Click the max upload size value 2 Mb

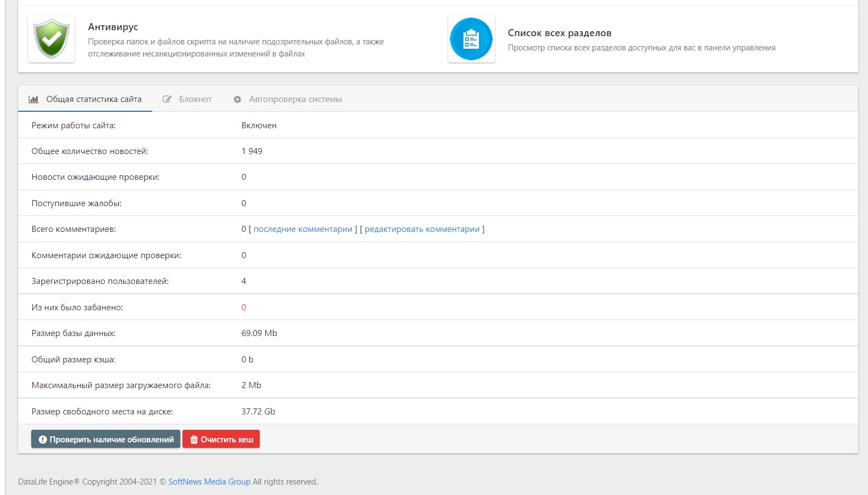pyautogui.click(x=252, y=385)
